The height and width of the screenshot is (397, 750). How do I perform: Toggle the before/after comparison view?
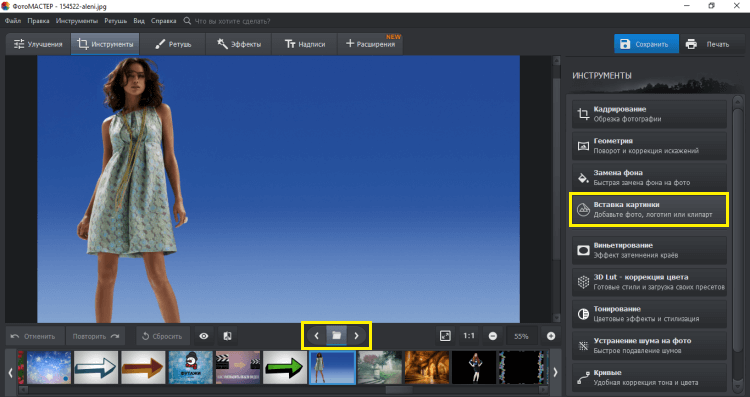point(227,336)
